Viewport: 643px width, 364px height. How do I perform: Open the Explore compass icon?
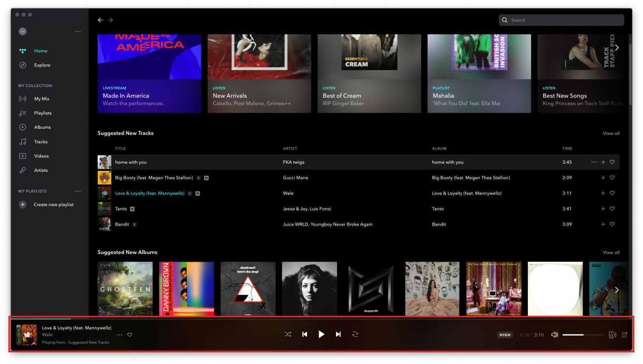coord(22,65)
